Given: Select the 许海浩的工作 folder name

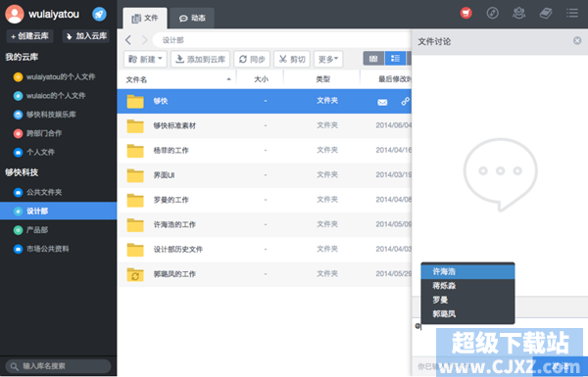Looking at the screenshot, I should [174, 224].
